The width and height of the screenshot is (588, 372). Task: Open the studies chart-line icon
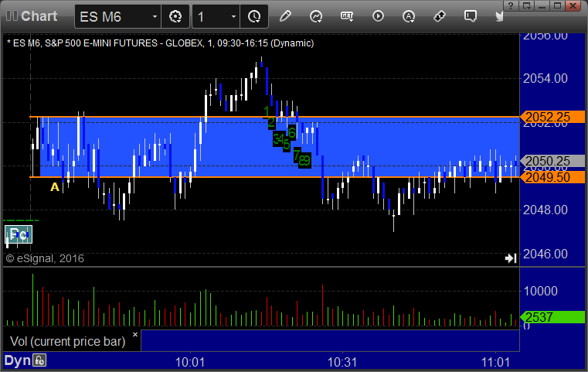(x=316, y=16)
